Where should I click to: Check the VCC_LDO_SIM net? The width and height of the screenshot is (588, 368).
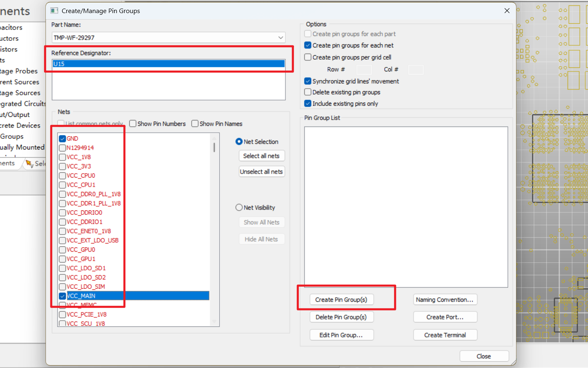[63, 287]
